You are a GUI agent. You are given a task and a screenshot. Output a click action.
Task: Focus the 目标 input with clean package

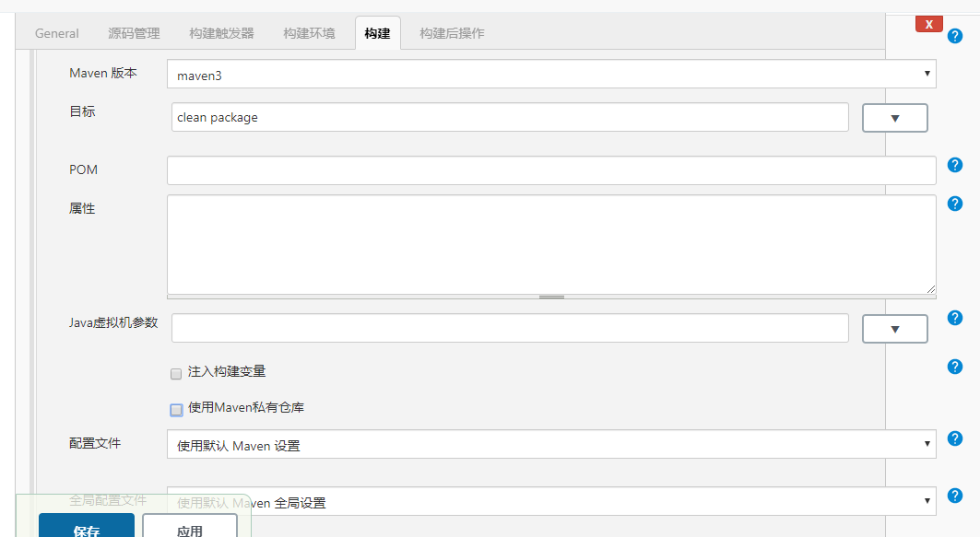[510, 117]
